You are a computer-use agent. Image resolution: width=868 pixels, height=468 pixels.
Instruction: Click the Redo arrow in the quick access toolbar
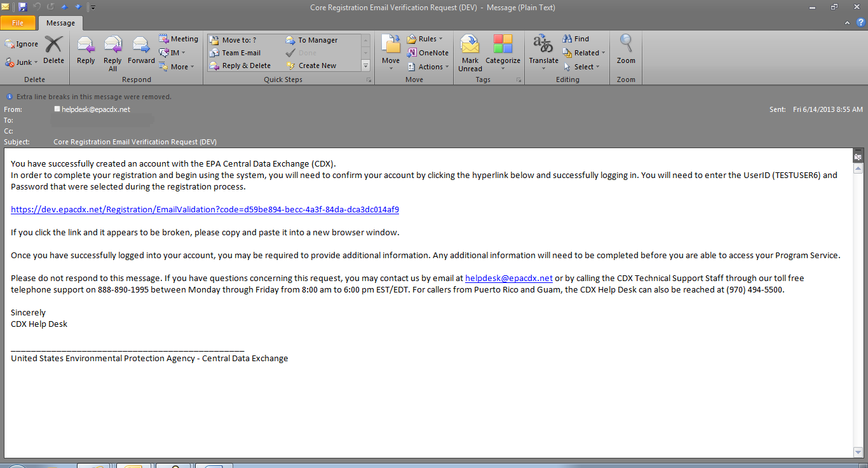tap(51, 7)
